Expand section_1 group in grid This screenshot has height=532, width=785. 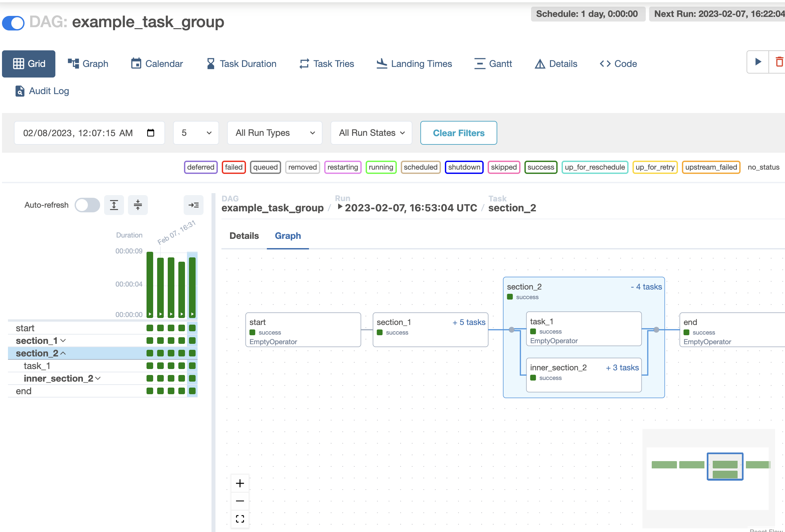[x=63, y=341]
